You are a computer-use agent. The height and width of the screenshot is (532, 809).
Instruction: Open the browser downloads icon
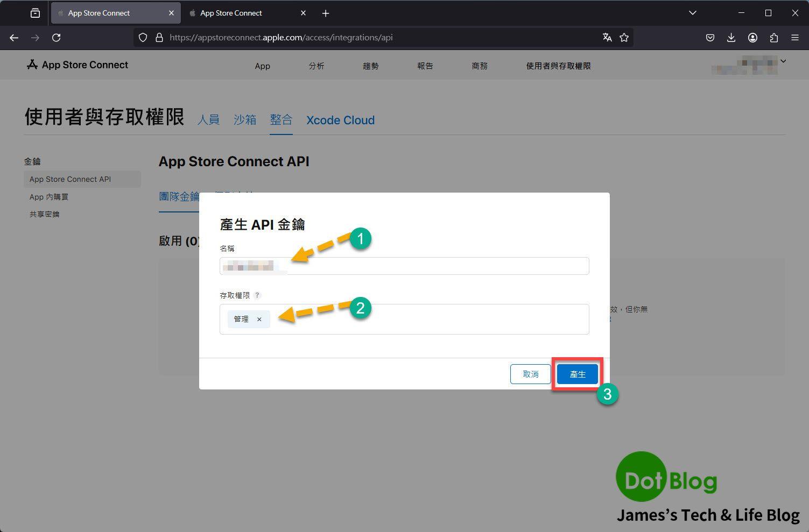(x=731, y=38)
